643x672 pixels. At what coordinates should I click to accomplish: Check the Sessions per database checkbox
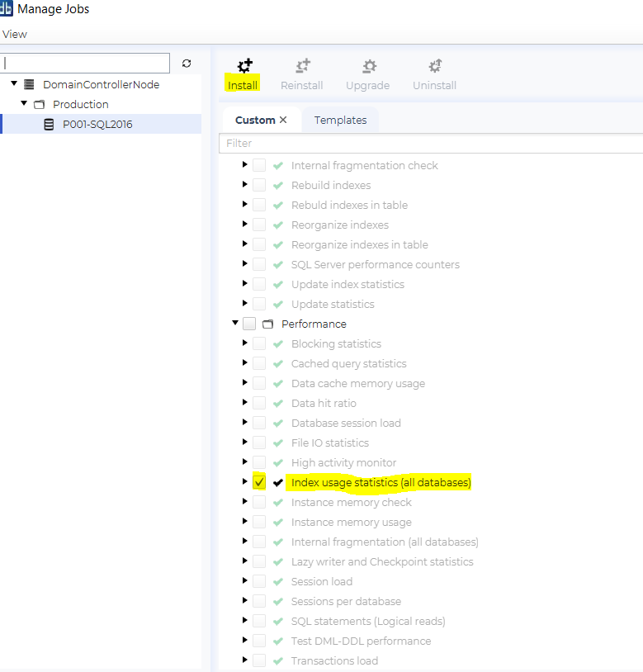(x=259, y=601)
